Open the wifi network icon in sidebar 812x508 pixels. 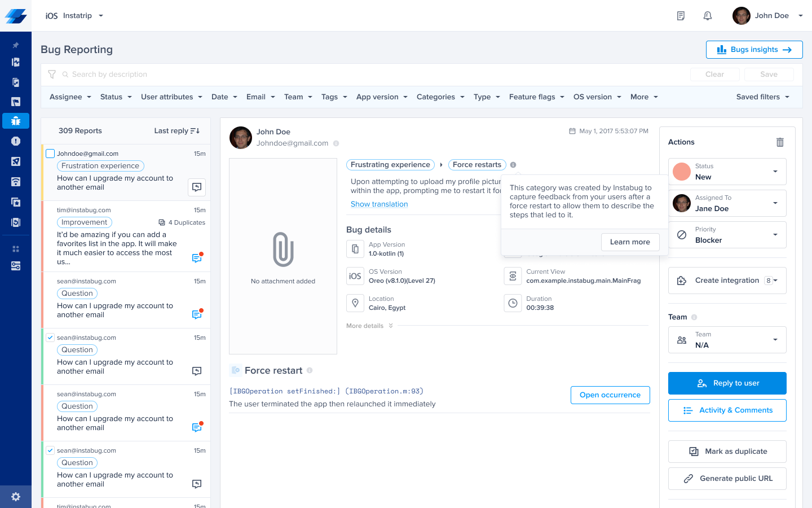click(16, 182)
